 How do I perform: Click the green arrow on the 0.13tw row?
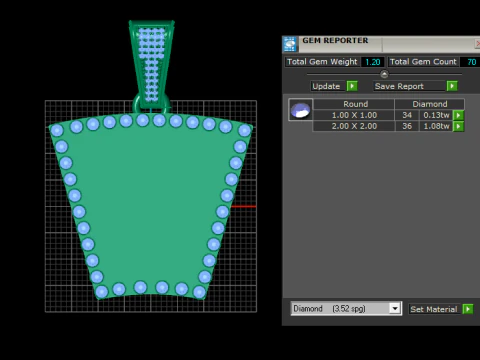point(459,115)
